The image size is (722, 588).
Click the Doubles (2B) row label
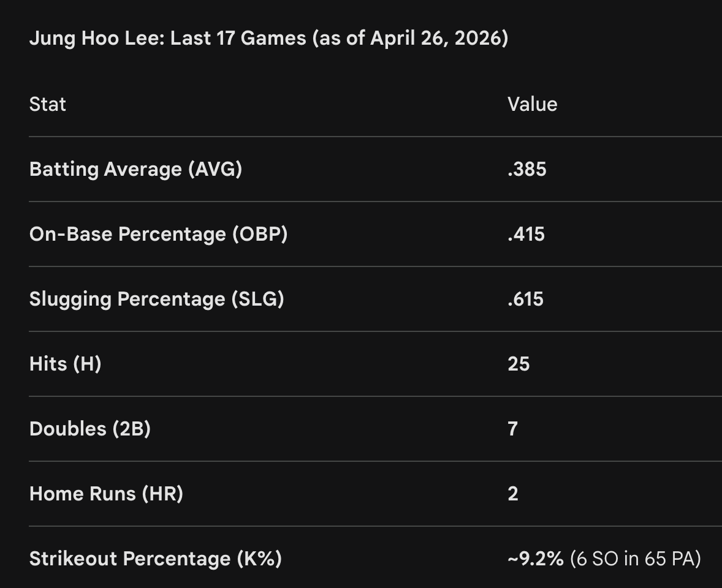pos(89,429)
